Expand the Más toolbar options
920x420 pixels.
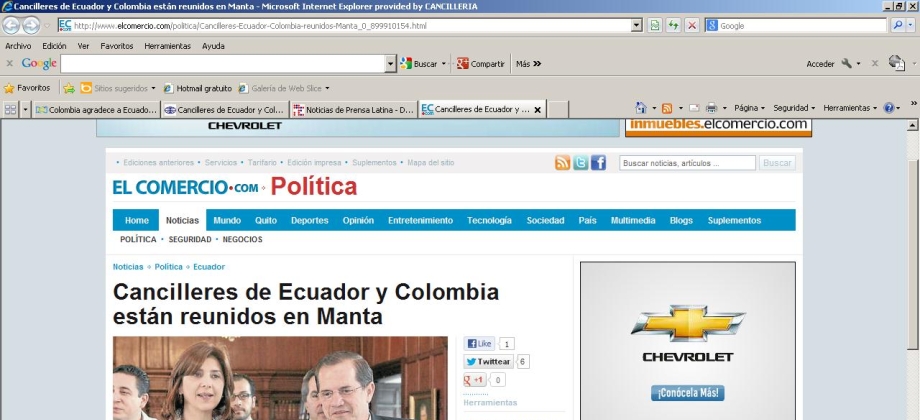pos(528,63)
